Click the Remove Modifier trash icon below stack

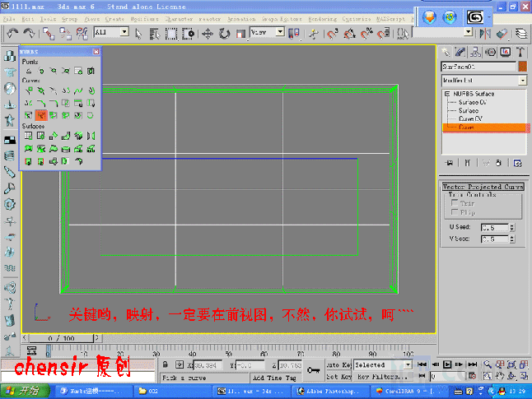498,163
